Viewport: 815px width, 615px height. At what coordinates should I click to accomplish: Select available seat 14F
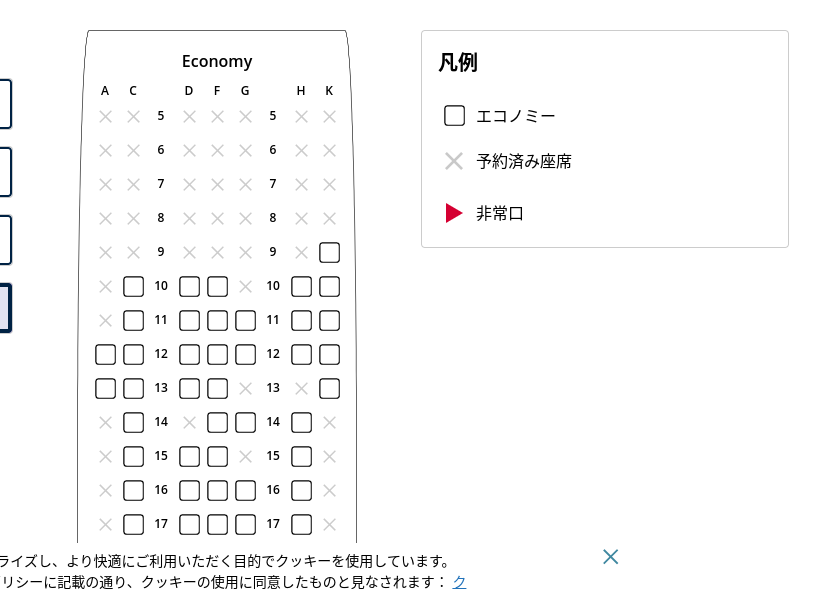pyautogui.click(x=217, y=422)
